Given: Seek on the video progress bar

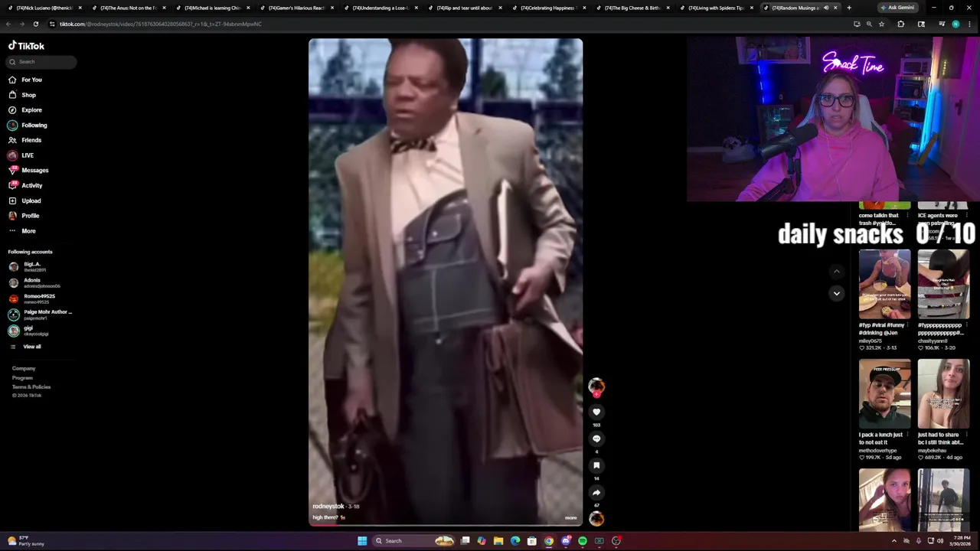Looking at the screenshot, I should (446, 525).
